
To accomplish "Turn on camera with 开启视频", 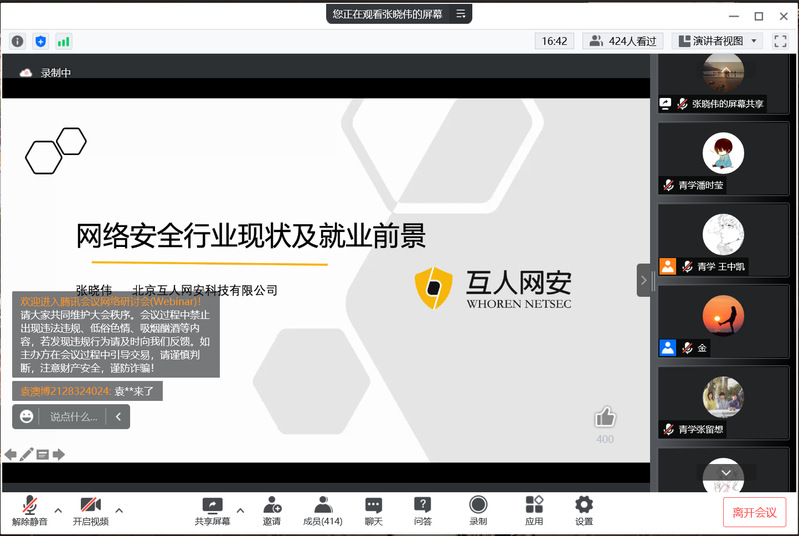I will tap(90, 510).
